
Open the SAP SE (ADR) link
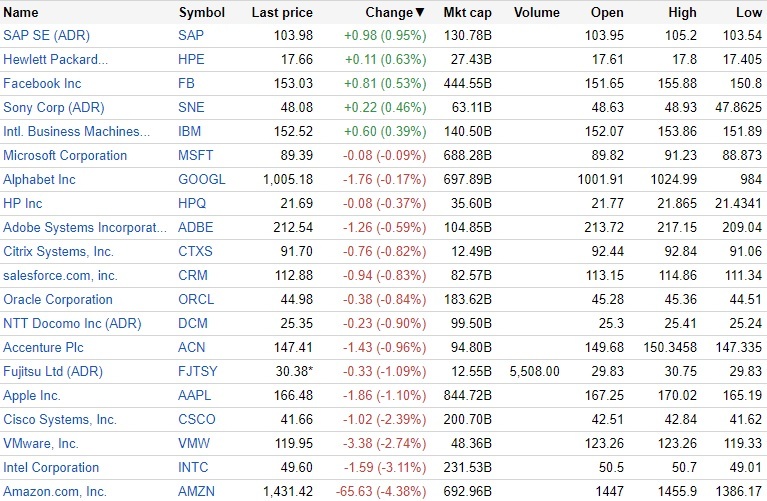(x=46, y=36)
